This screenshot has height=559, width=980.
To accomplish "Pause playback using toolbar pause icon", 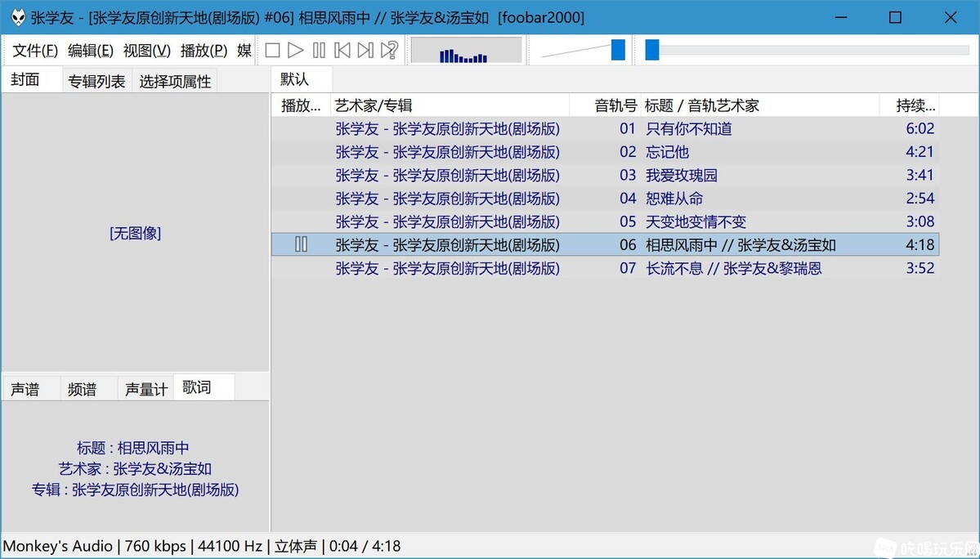I will pos(319,50).
